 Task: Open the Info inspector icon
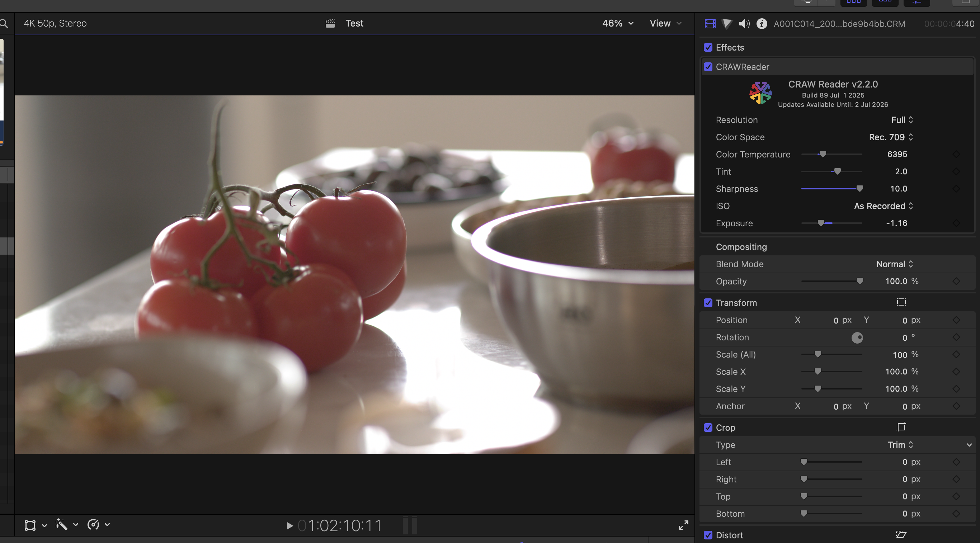pyautogui.click(x=762, y=24)
